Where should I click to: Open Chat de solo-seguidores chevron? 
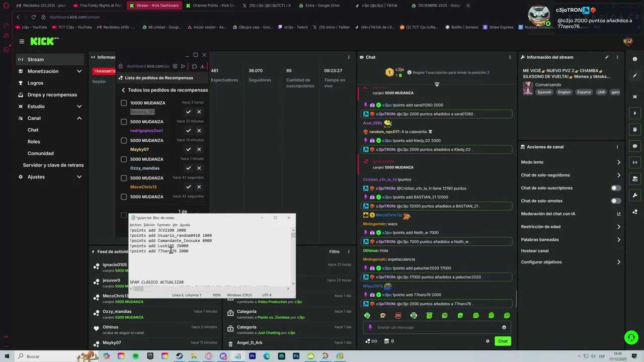[x=618, y=175]
